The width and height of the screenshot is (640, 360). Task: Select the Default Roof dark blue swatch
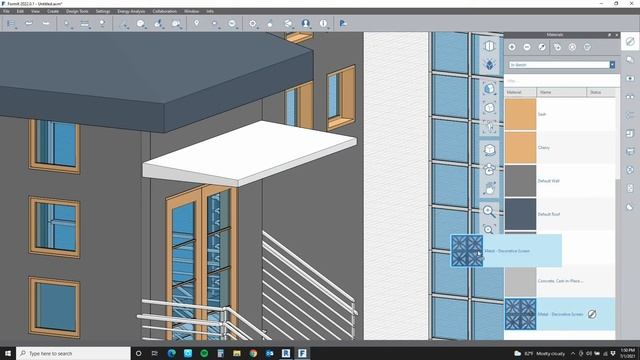pyautogui.click(x=520, y=214)
